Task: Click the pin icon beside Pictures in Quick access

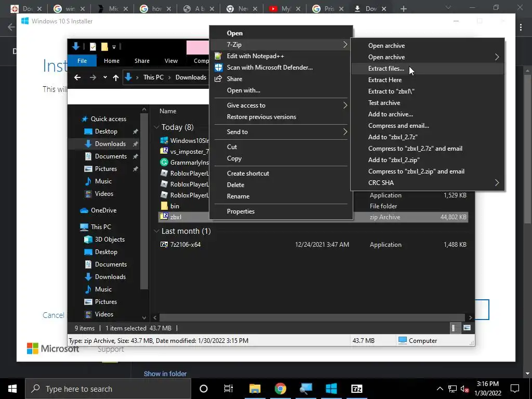Action: click(136, 169)
